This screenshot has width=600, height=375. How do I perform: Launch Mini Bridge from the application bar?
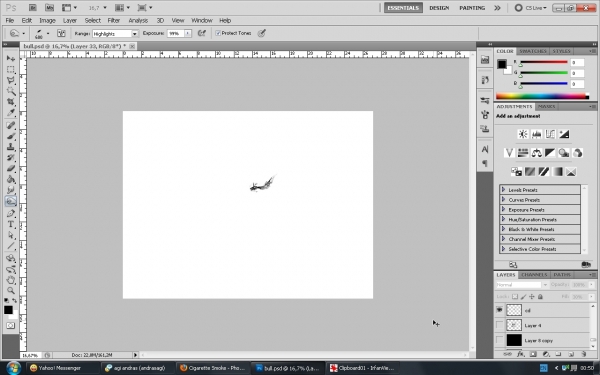coord(49,8)
